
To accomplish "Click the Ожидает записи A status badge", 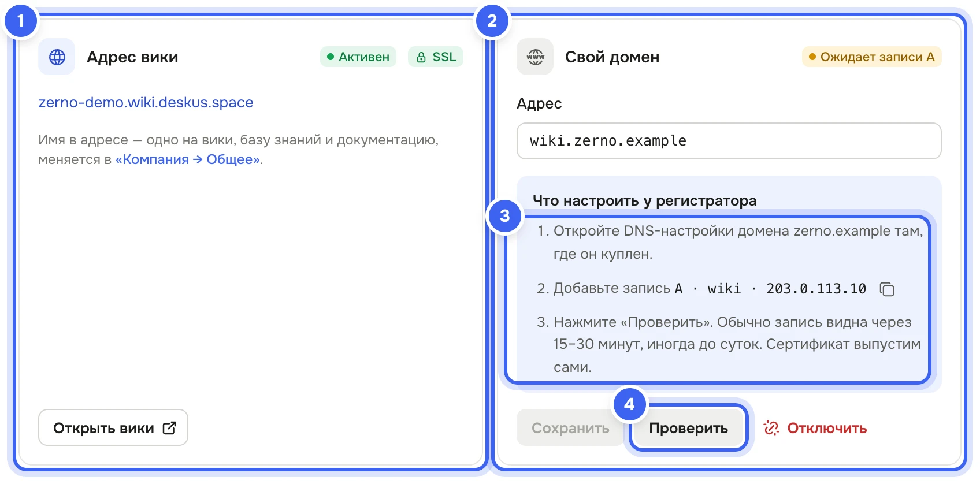I will (871, 57).
